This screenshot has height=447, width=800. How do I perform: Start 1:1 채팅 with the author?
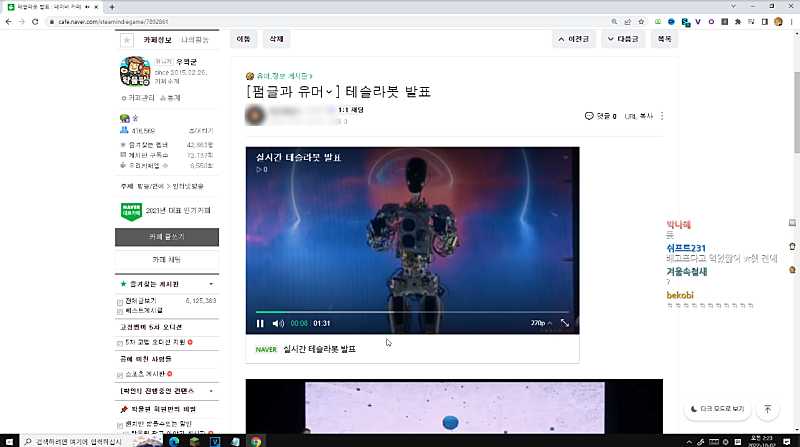pos(351,110)
